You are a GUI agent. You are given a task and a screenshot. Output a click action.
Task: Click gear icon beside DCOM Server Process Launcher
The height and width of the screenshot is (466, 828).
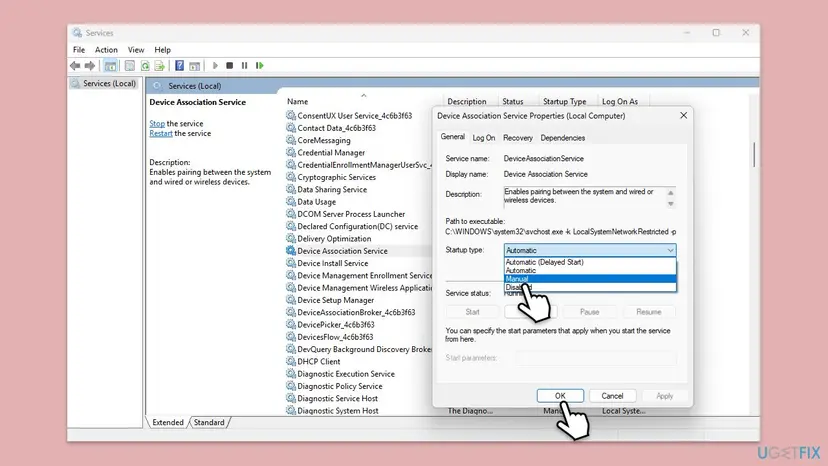(291, 214)
